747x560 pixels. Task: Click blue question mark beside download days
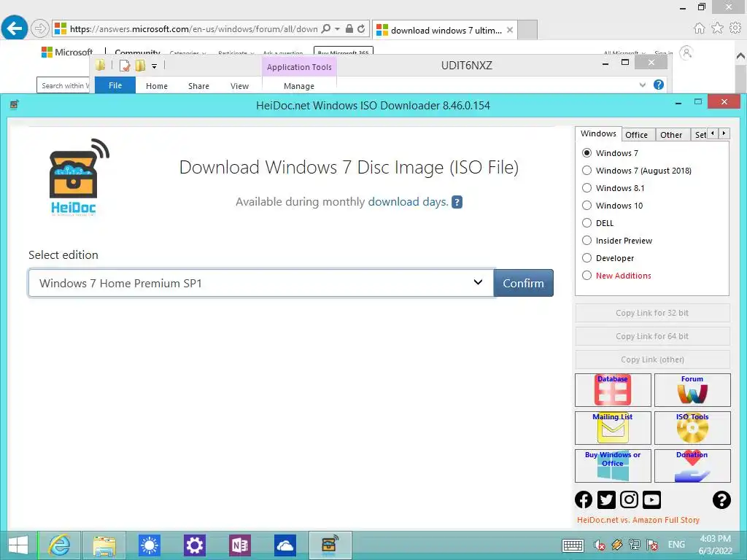[x=457, y=202]
